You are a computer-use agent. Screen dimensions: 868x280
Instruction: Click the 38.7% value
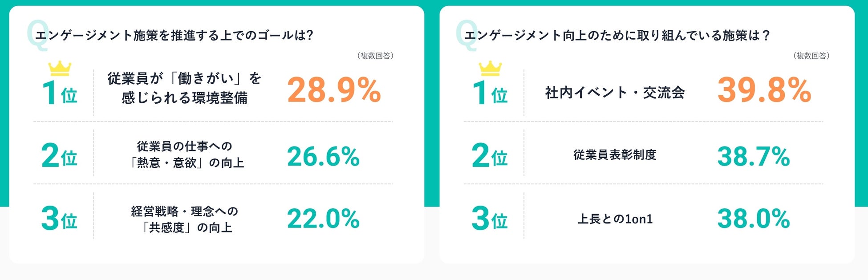753,156
